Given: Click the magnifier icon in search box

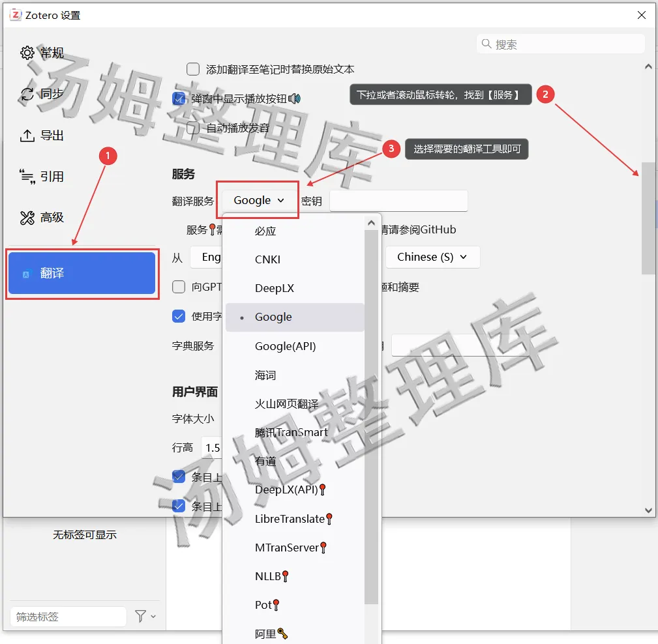Looking at the screenshot, I should tap(486, 44).
